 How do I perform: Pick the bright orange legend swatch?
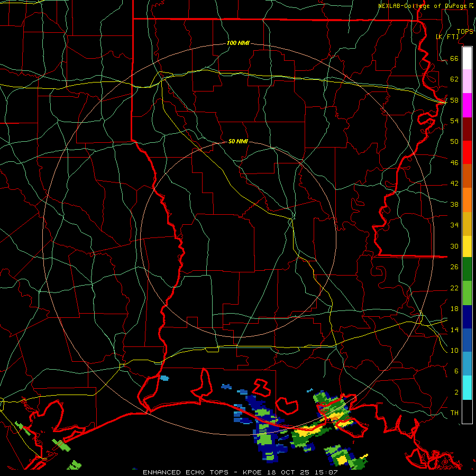click(467, 200)
